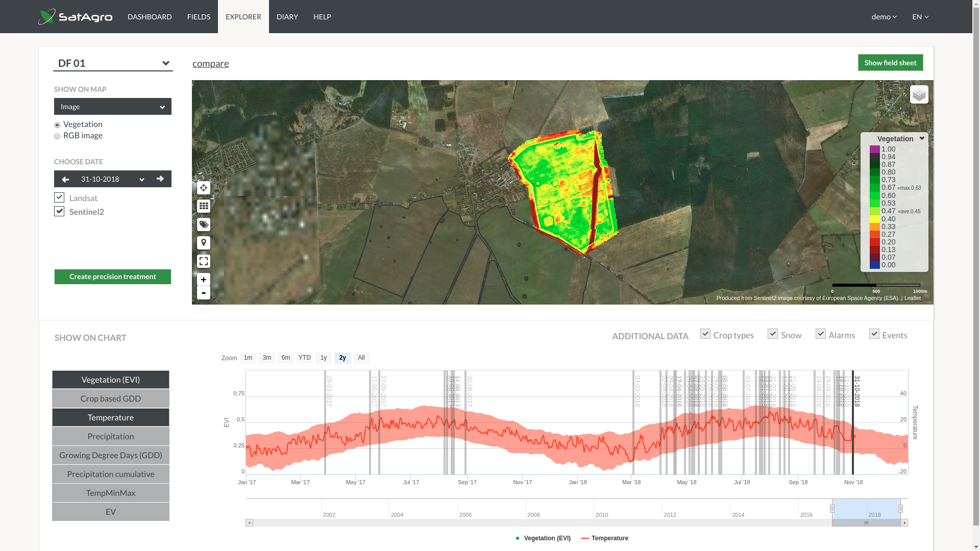Set chart zoom to 1y
The height and width of the screenshot is (551, 980).
tap(323, 358)
